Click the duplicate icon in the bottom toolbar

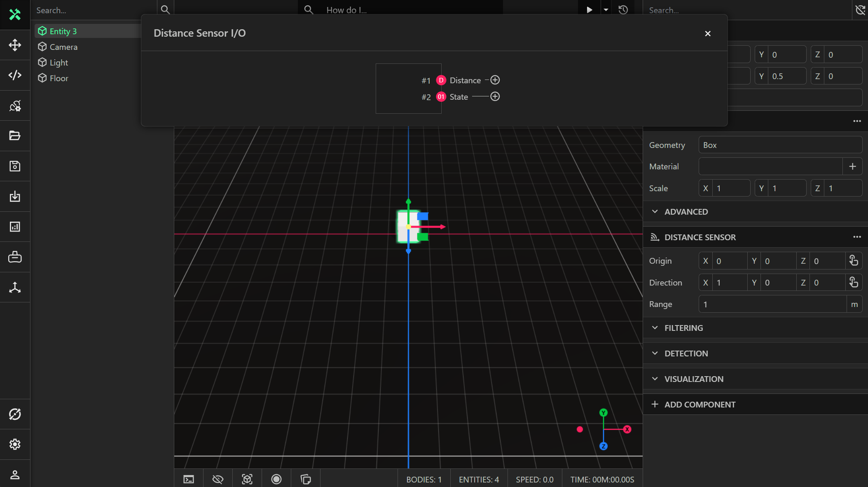pyautogui.click(x=306, y=479)
